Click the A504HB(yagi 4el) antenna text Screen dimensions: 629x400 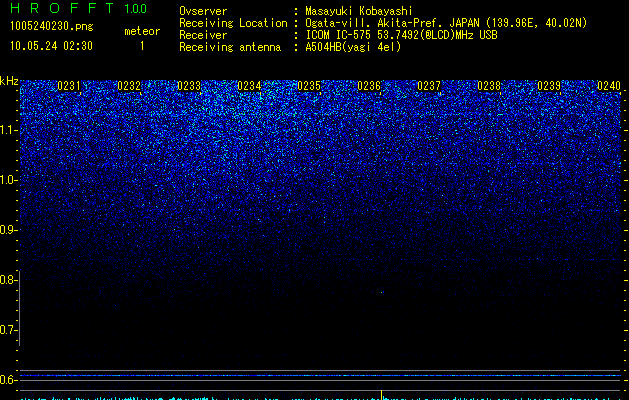point(353,47)
